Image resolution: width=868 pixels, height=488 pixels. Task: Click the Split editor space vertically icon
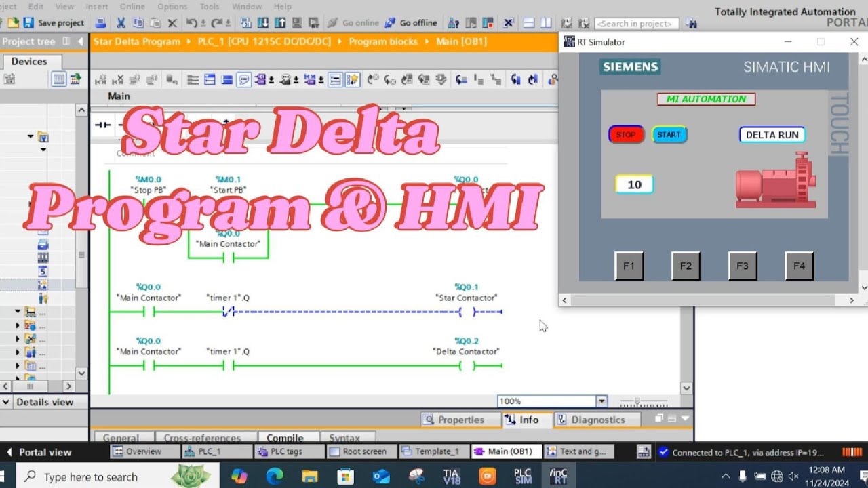pyautogui.click(x=547, y=23)
